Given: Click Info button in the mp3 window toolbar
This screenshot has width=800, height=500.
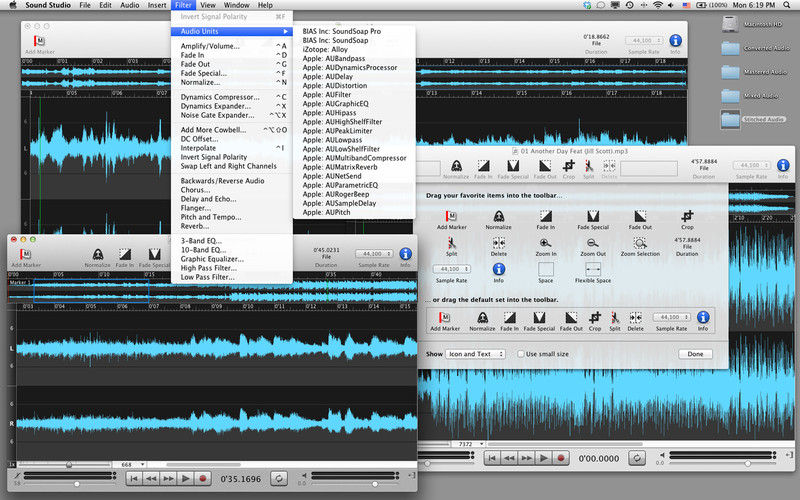Looking at the screenshot, I should [x=783, y=165].
